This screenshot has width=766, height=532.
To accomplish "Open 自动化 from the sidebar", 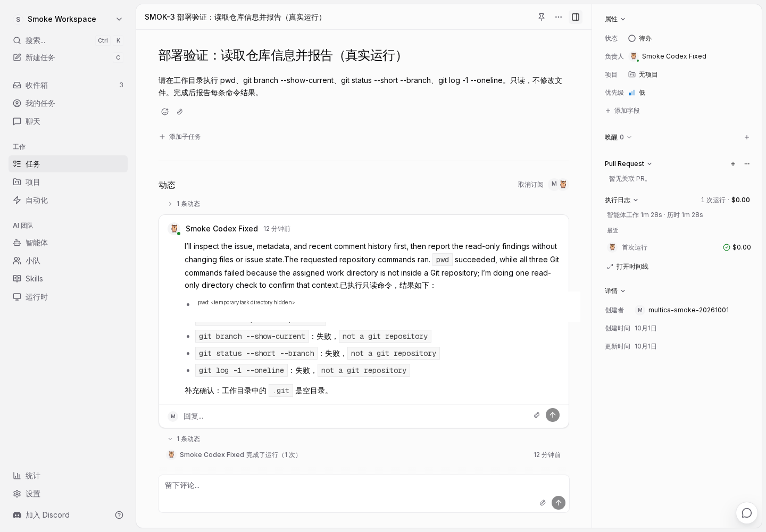I will (68, 200).
